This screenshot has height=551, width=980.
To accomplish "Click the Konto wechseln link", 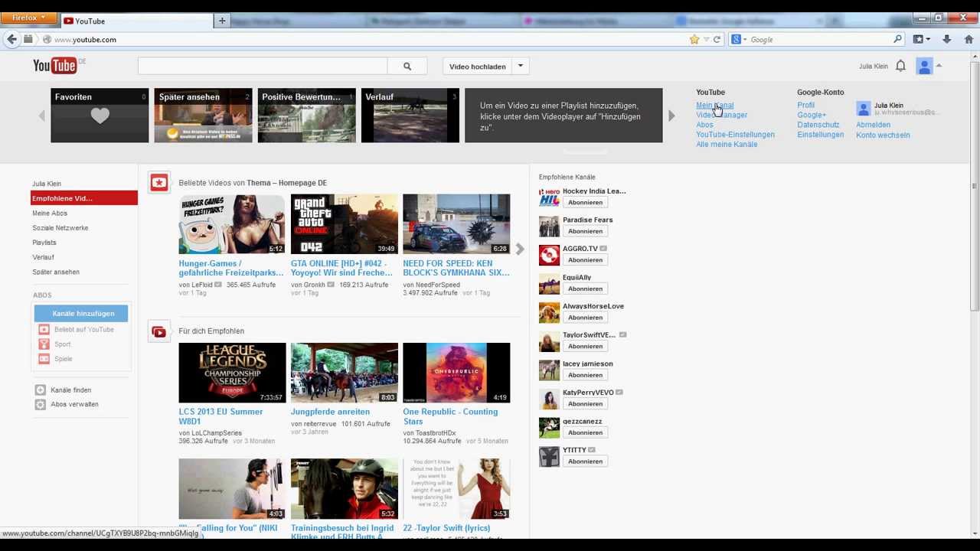I will tap(883, 135).
